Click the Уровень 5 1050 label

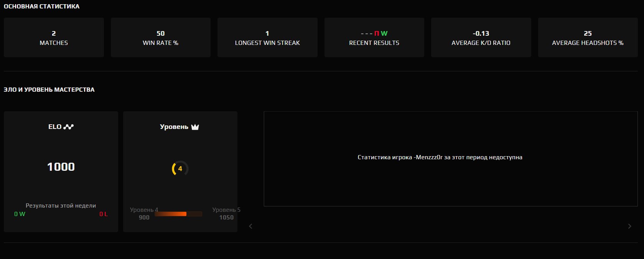coord(226,214)
